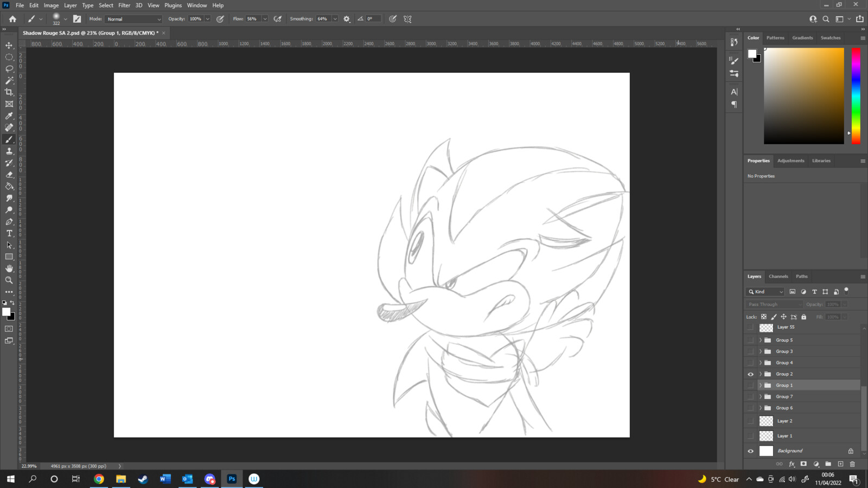Image resolution: width=868 pixels, height=488 pixels.
Task: Pick a hue on the rainbow slider
Action: tap(856, 96)
